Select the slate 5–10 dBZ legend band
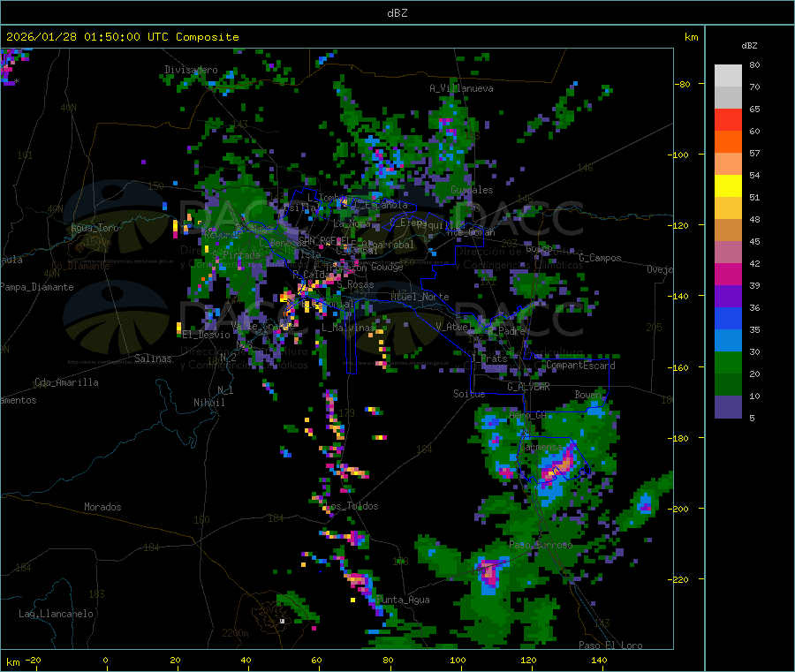Screen dimensions: 795x672 click(728, 407)
